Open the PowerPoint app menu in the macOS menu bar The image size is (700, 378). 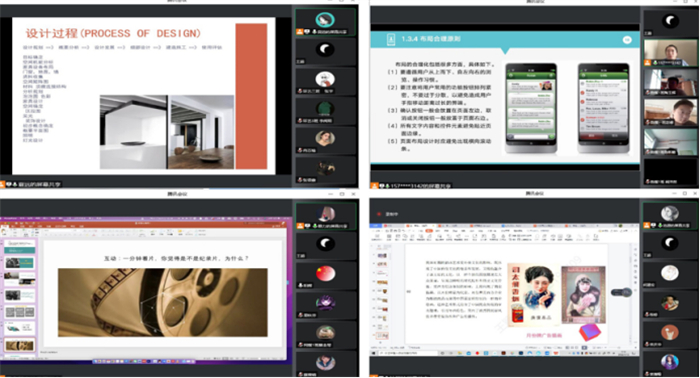(x=9, y=219)
